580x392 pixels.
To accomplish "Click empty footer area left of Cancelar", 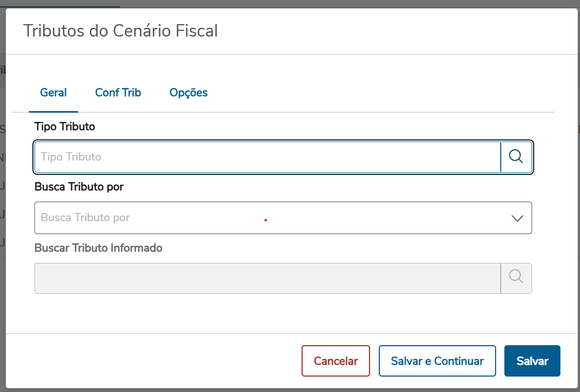I will (154, 361).
